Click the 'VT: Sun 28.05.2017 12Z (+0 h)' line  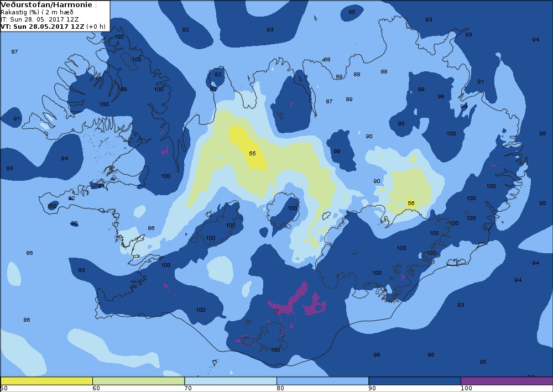53,27
